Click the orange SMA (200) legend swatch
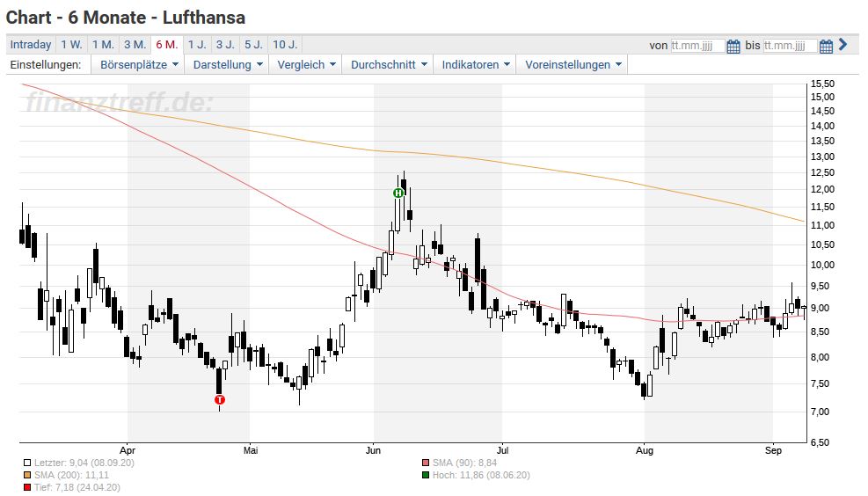Screen dimensions: 868x496 [27, 475]
